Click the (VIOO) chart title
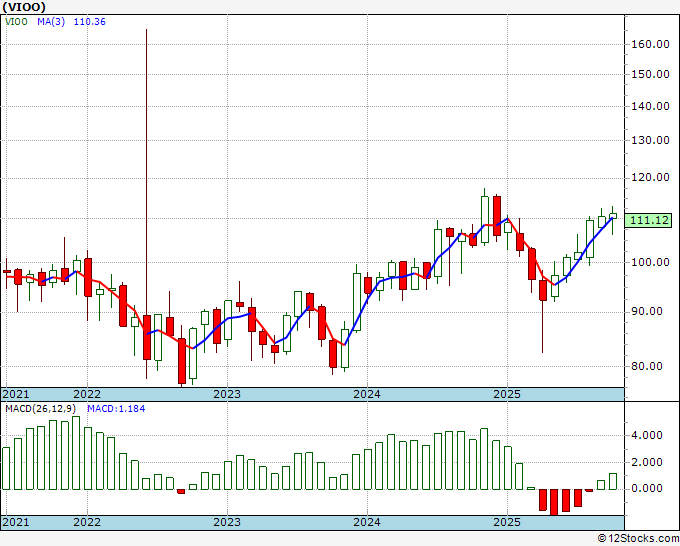 pos(24,7)
